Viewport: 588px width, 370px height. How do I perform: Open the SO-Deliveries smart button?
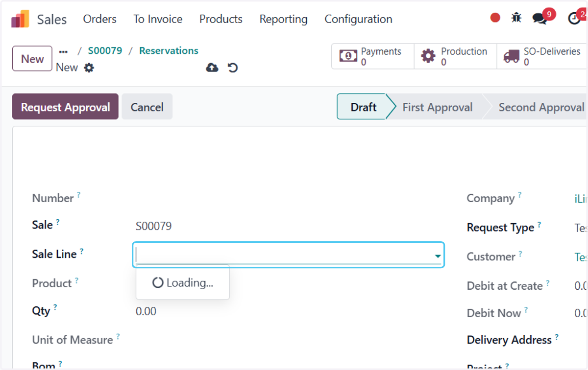pos(542,56)
